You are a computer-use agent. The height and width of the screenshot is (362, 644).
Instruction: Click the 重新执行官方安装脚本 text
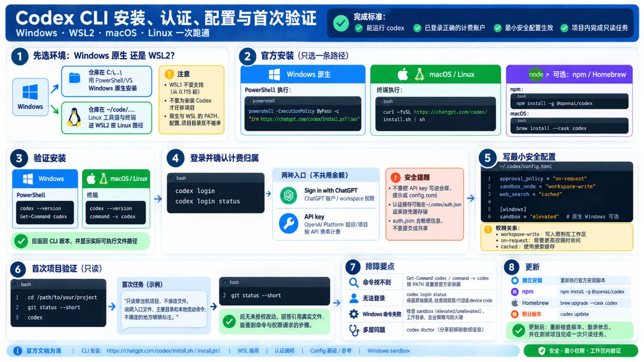pos(582,280)
